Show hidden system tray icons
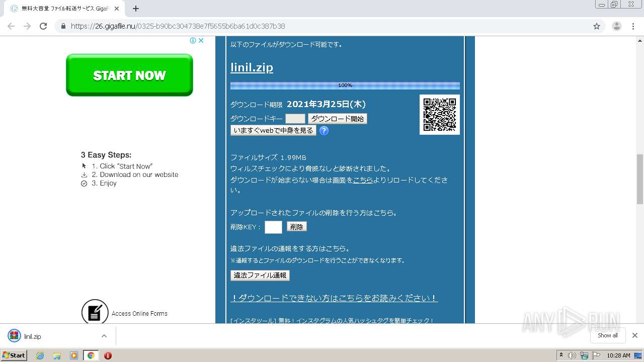Screen dimensions: 644x362 (x=561, y=355)
